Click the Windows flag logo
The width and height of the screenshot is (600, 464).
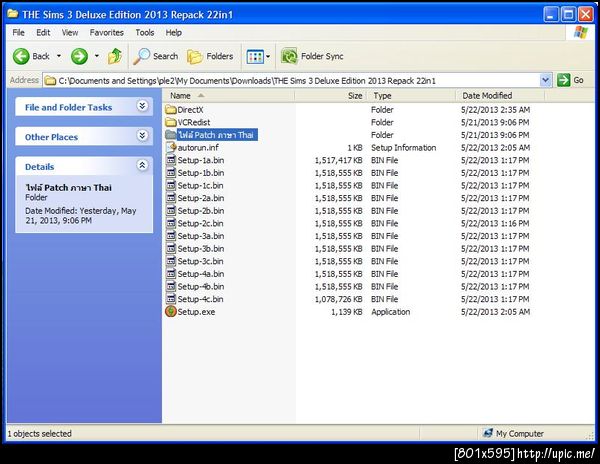pyautogui.click(x=581, y=33)
